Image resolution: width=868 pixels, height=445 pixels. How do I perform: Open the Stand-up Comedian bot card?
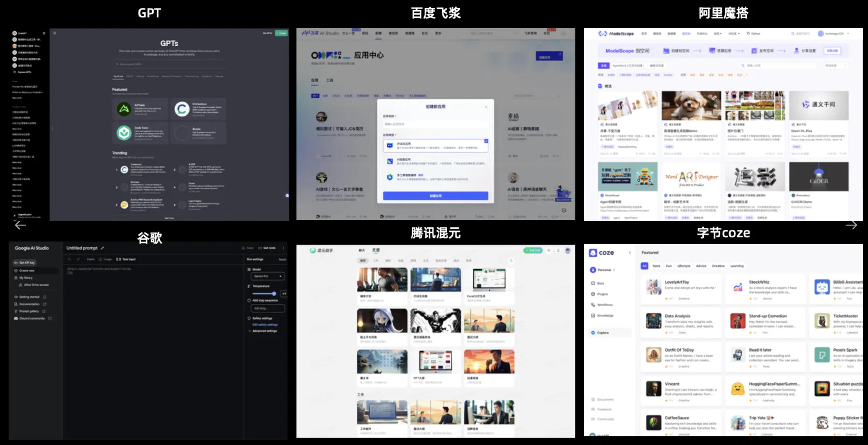pyautogui.click(x=765, y=323)
